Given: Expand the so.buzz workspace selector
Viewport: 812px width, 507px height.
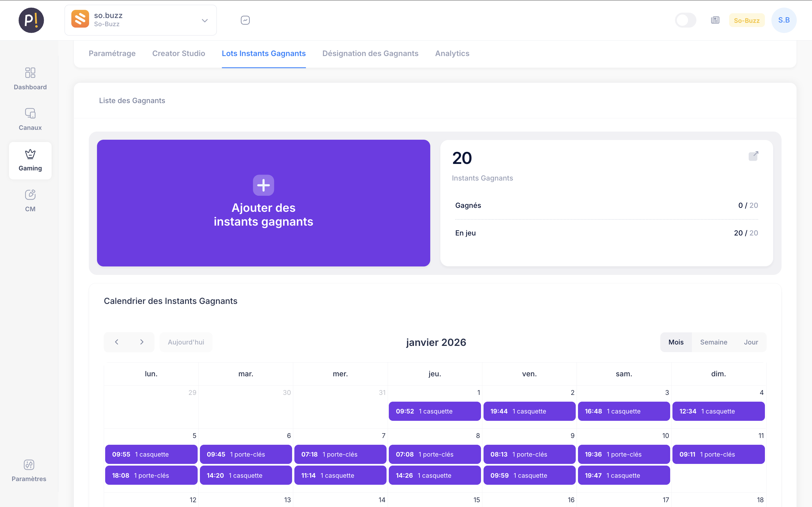Looking at the screenshot, I should 204,20.
